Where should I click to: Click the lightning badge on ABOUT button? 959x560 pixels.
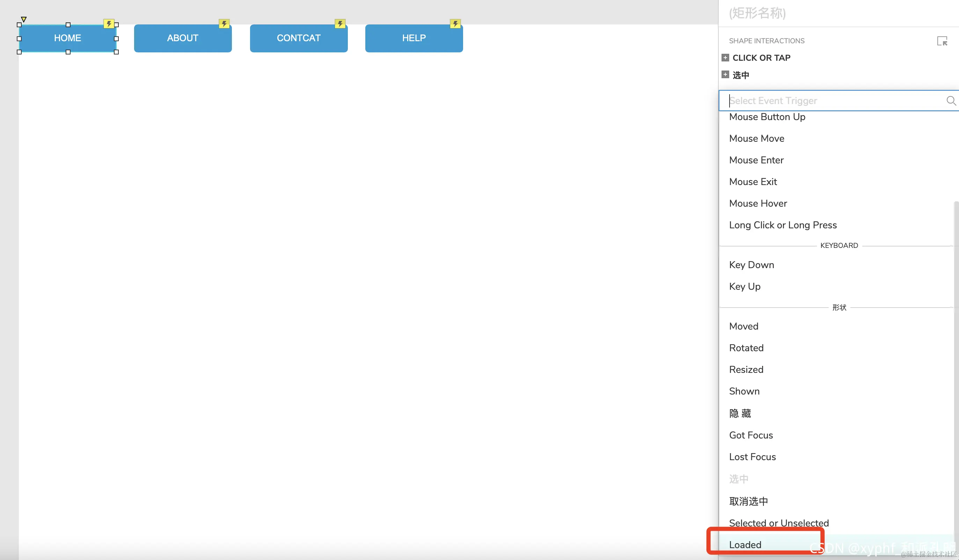[224, 24]
